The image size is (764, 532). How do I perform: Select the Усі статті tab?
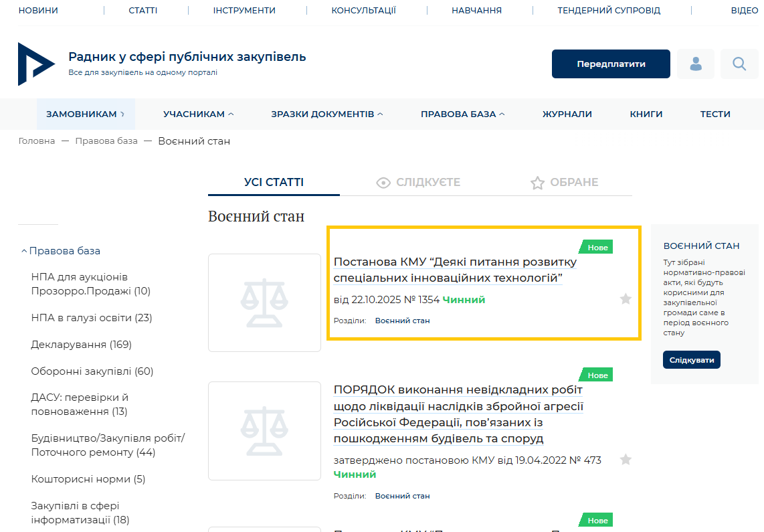click(274, 183)
